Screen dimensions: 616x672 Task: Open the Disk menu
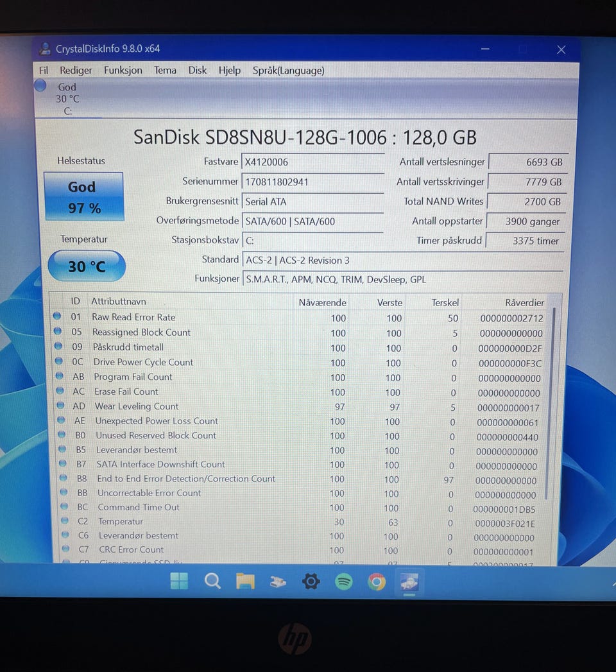pos(198,71)
